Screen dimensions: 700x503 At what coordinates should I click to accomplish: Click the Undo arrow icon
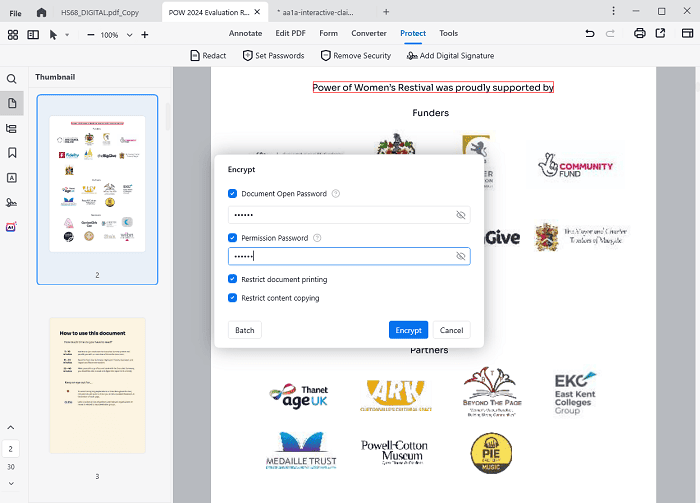click(589, 34)
